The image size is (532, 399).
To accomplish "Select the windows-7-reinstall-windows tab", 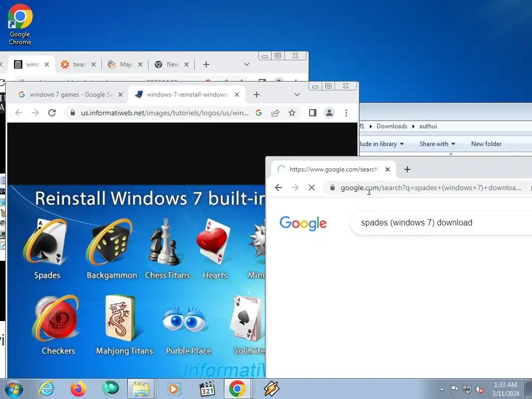I will [187, 95].
